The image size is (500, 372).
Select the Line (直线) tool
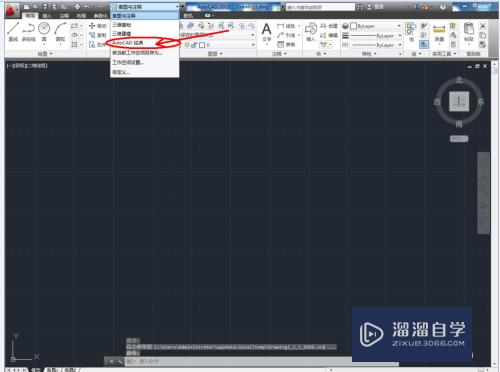pyautogui.click(x=13, y=32)
